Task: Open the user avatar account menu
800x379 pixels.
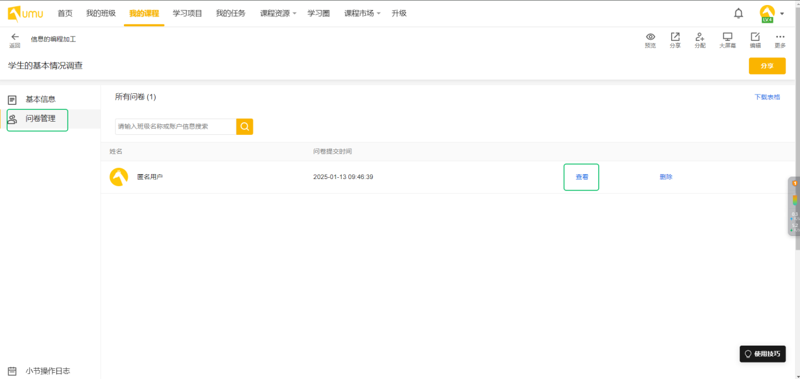Action: tap(771, 14)
